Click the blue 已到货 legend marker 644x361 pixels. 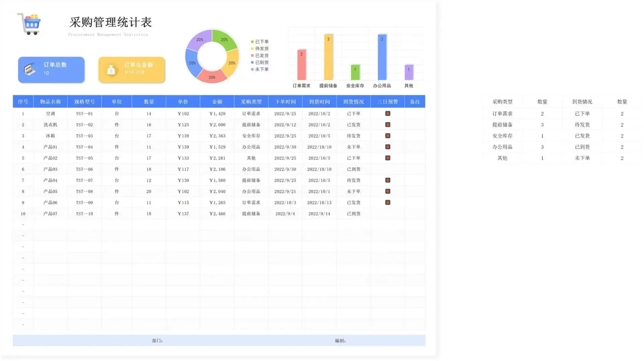pos(252,63)
